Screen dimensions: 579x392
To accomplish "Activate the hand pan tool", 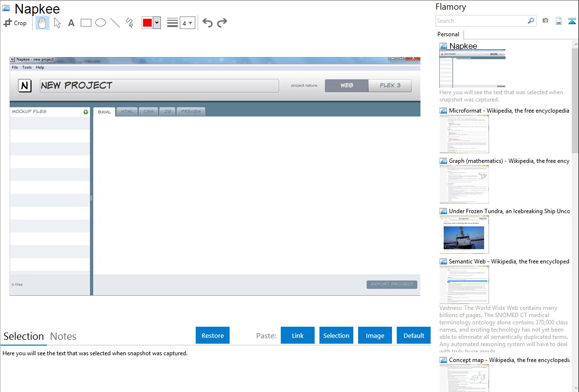I will pyautogui.click(x=42, y=23).
